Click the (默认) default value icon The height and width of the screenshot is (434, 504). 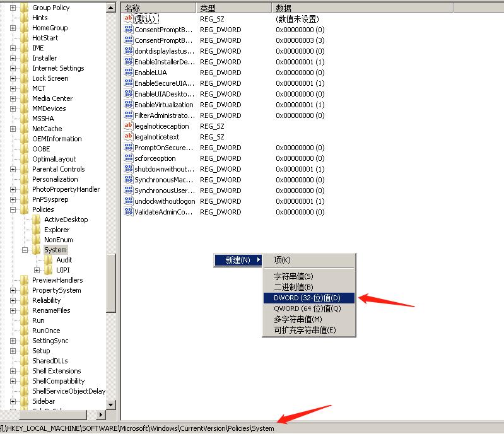129,19
